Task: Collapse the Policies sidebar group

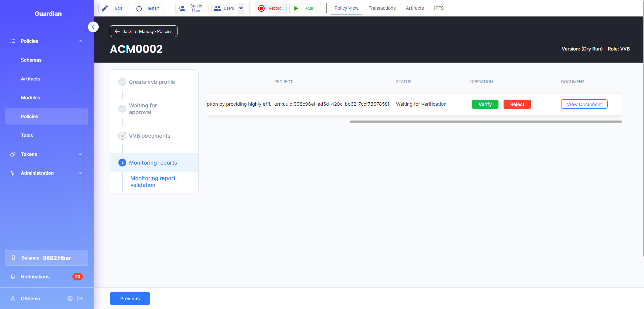Action: click(80, 41)
